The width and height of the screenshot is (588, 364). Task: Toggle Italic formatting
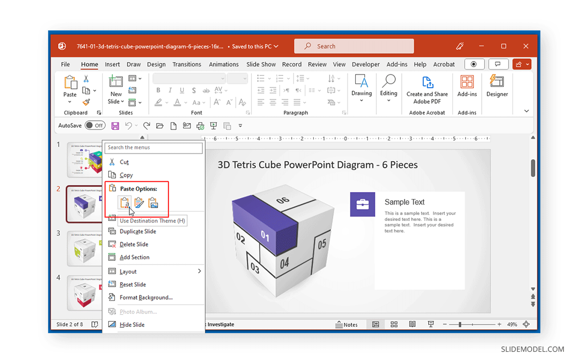(x=170, y=91)
